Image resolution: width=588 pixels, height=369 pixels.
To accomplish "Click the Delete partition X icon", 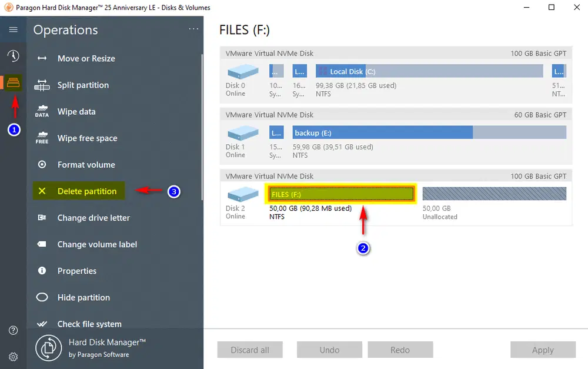I will [x=42, y=191].
